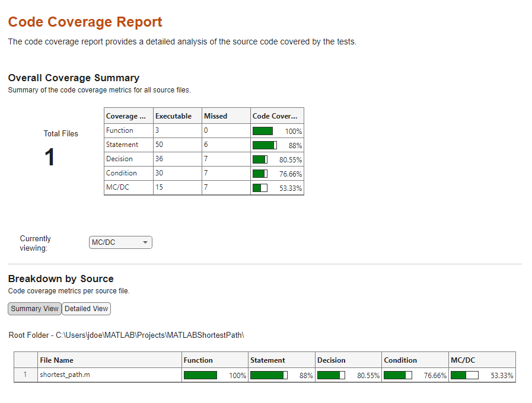Viewport: 532px width, 403px height.
Task: Click the Statement column header in breakdown table
Action: click(267, 360)
